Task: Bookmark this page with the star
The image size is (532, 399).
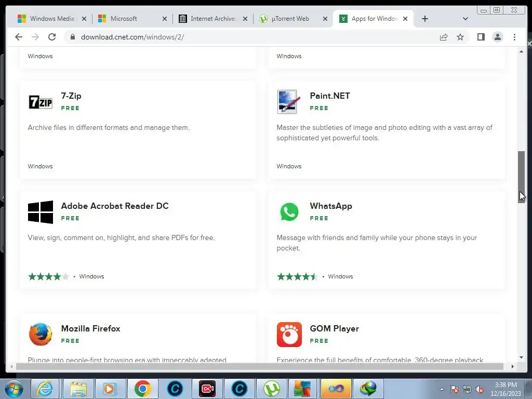Action: click(x=460, y=37)
